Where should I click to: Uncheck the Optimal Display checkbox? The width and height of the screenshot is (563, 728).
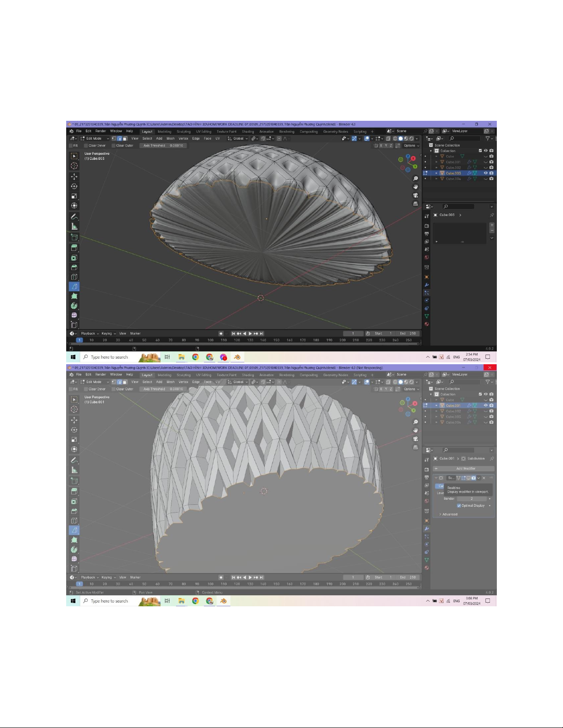459,506
